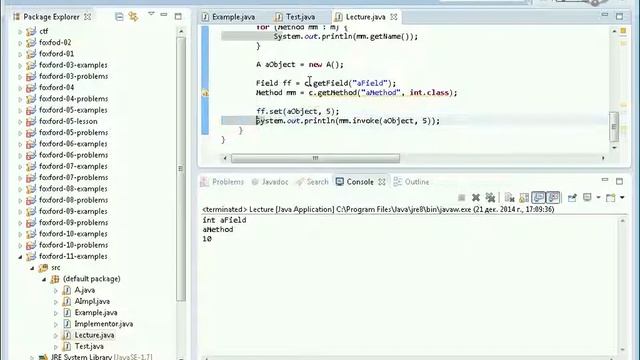Close the Lecture.java editor tab
The height and width of the screenshot is (360, 640).
click(x=393, y=17)
